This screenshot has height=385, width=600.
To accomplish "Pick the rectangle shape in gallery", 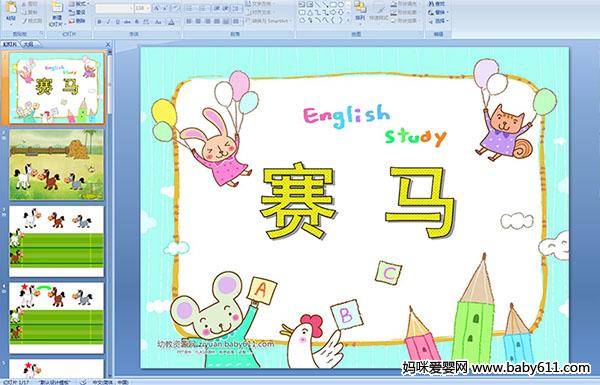I will coord(333,4).
